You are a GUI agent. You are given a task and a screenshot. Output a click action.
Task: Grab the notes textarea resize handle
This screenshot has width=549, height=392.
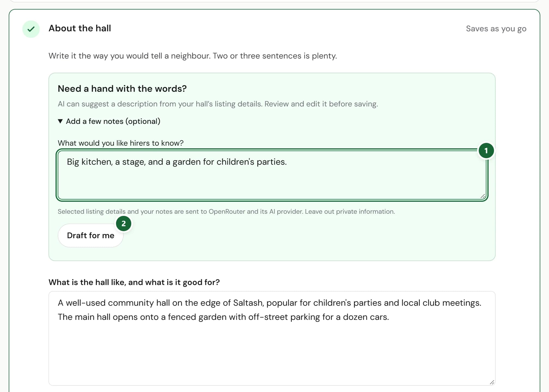483,196
